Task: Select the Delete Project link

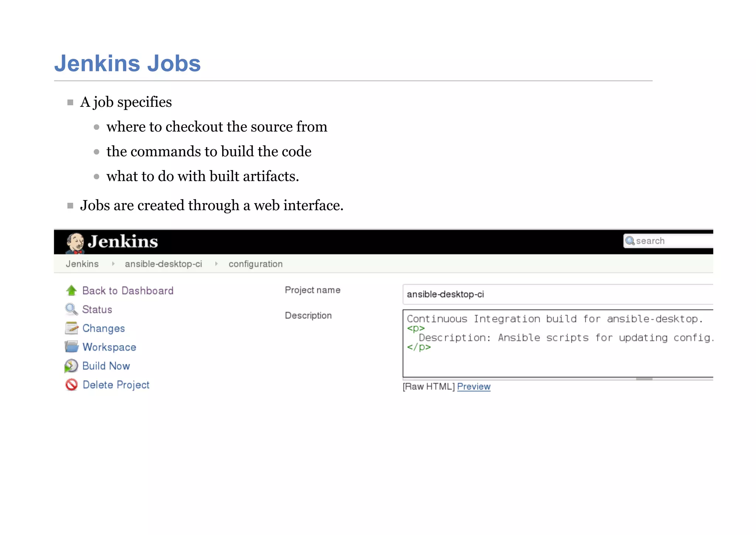Action: click(x=116, y=385)
